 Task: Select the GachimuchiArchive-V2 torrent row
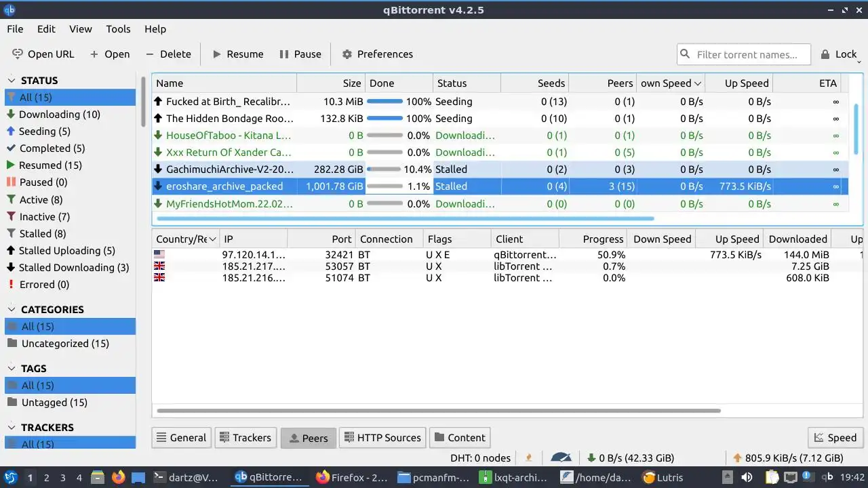500,169
